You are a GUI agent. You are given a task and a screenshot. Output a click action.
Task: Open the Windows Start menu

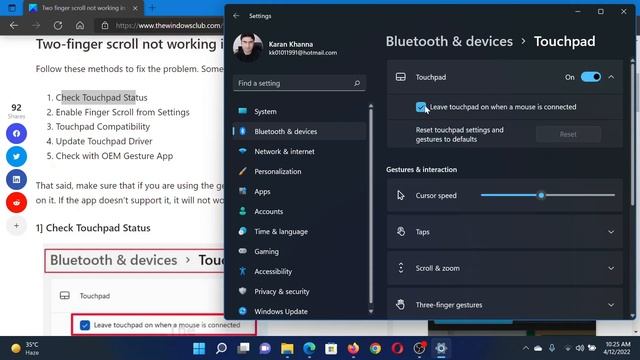click(x=199, y=348)
